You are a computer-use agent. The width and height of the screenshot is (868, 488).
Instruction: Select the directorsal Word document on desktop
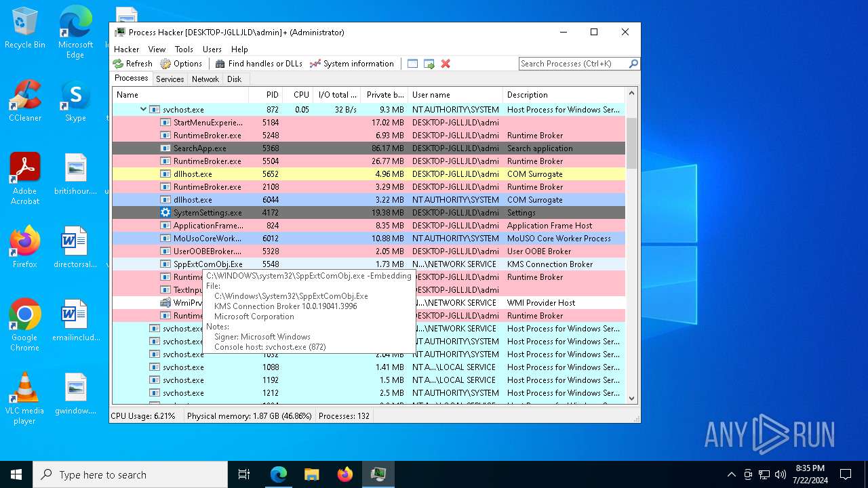click(75, 247)
